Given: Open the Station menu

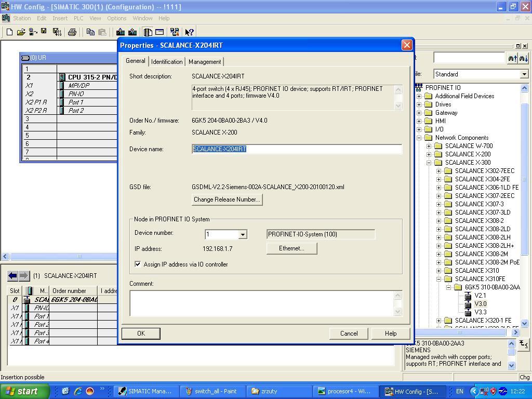Looking at the screenshot, I should [x=22, y=18].
